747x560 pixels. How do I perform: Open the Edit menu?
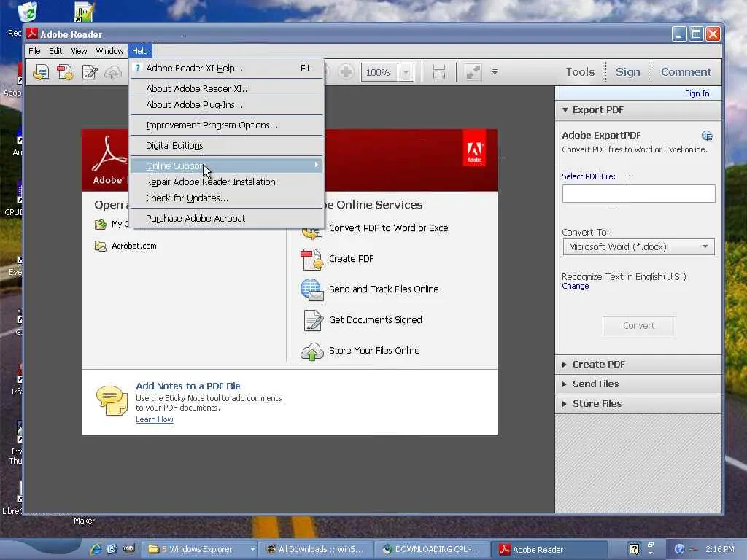[x=55, y=51]
